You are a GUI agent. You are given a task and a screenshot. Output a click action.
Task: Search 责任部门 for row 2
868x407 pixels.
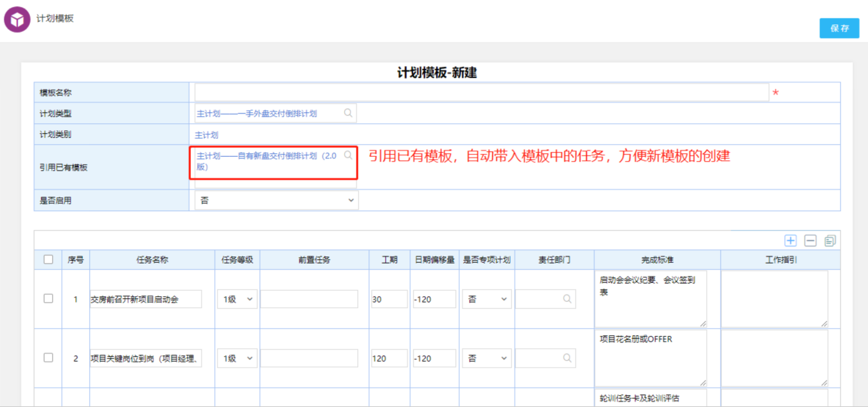(567, 358)
